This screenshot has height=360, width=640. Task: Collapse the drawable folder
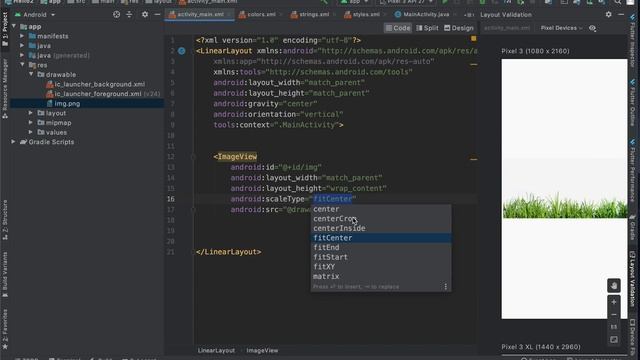click(31, 75)
